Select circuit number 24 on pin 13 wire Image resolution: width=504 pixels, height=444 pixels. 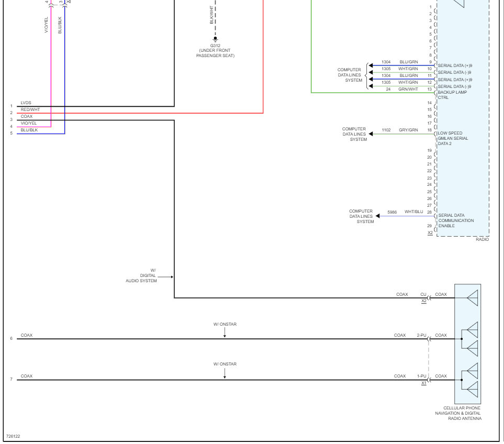pyautogui.click(x=388, y=89)
